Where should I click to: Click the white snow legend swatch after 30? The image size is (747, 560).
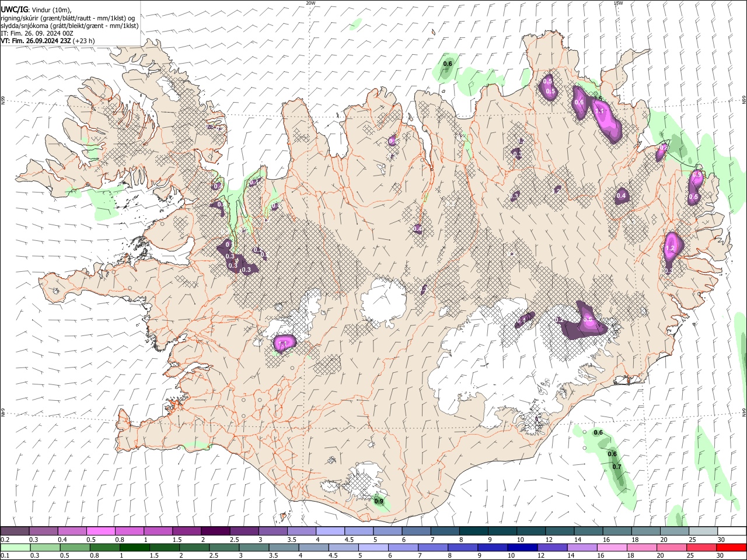tap(732, 531)
